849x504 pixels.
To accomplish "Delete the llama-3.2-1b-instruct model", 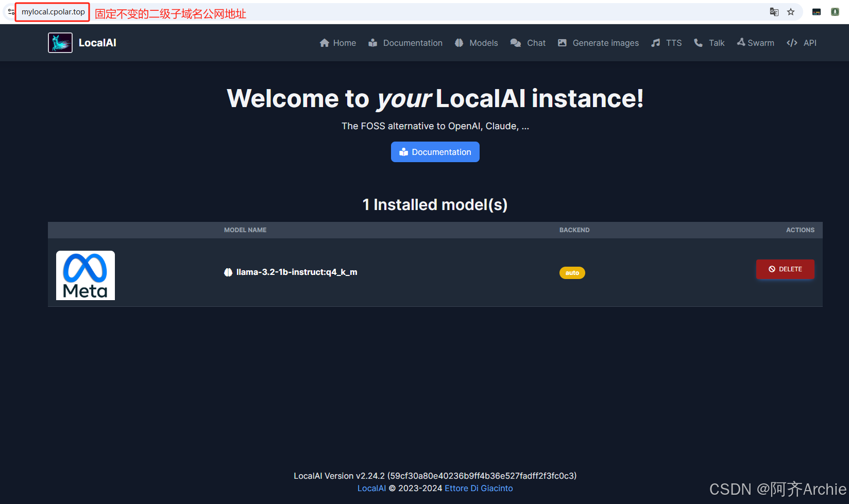I will tap(785, 269).
